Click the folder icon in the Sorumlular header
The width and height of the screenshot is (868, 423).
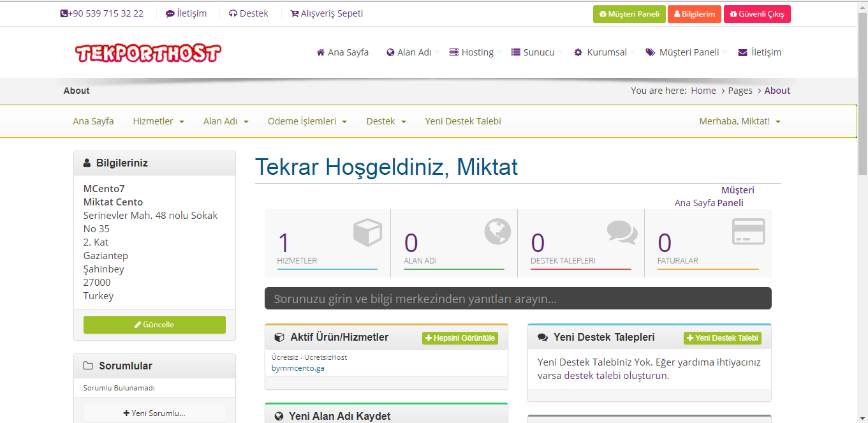[88, 366]
